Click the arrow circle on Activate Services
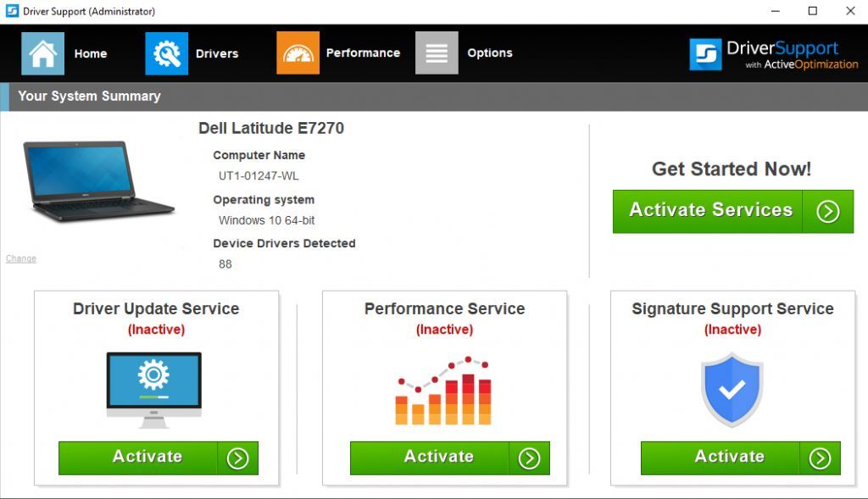Viewport: 868px width, 499px height. [827, 211]
